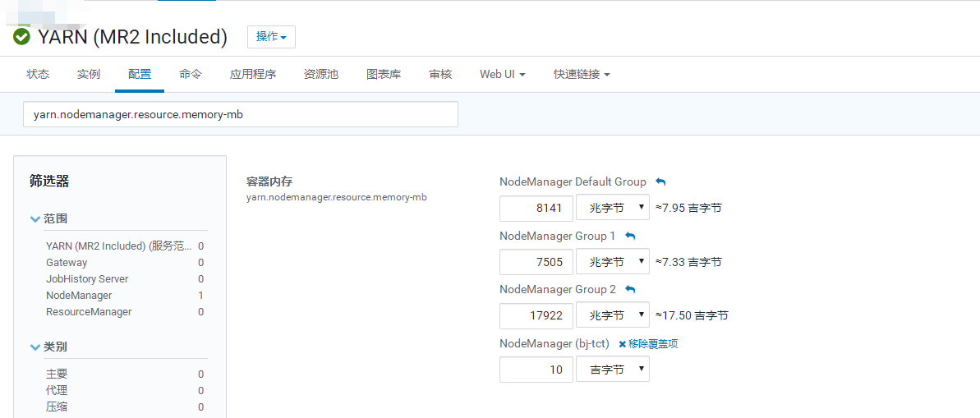This screenshot has height=418, width=980.
Task: Click the 容器内存 setting title
Action: 270,181
